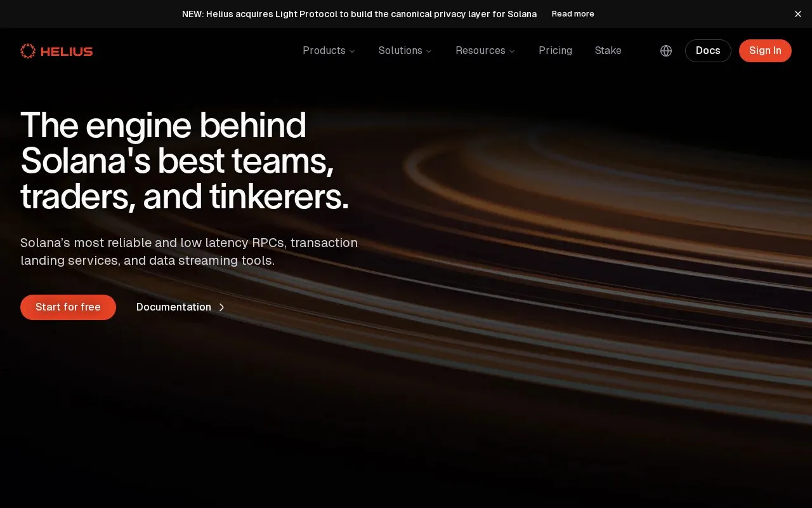Image resolution: width=812 pixels, height=508 pixels.
Task: Open the language globe selector
Action: coord(666,51)
